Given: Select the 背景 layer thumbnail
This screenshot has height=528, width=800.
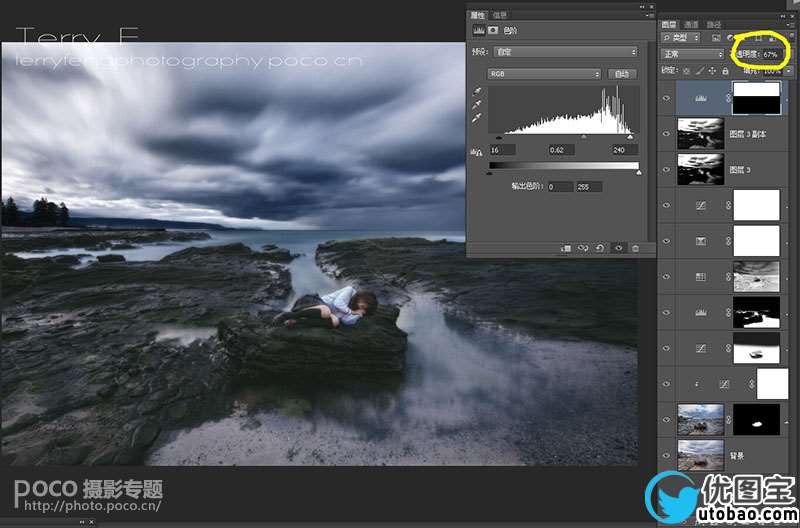Looking at the screenshot, I should 701,455.
